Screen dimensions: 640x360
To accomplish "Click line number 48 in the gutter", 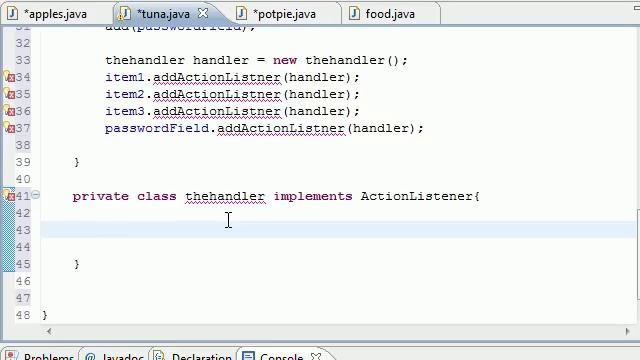I will click(23, 315).
